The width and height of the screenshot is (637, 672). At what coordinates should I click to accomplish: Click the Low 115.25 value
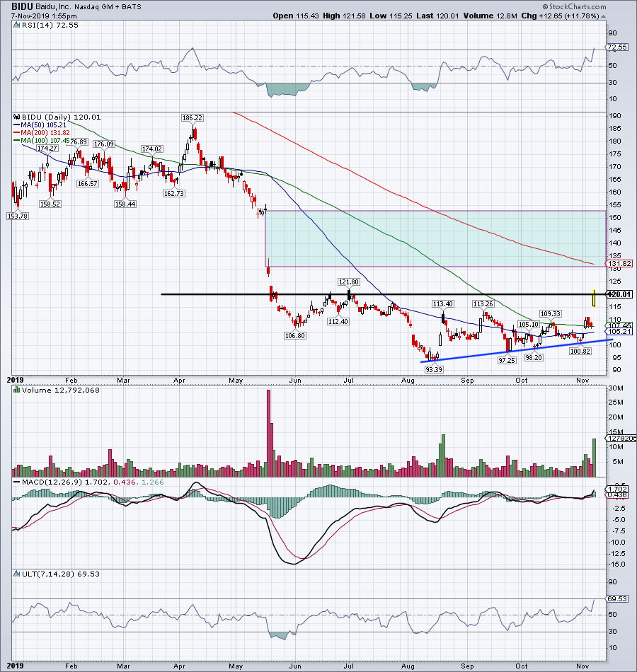(x=391, y=16)
